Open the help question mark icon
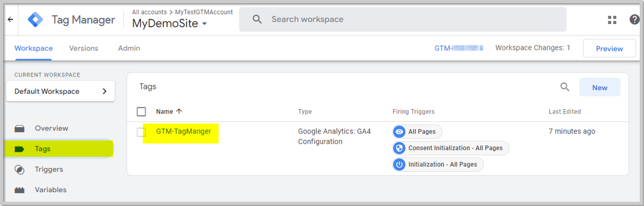This screenshot has width=644, height=206. coord(634,20)
